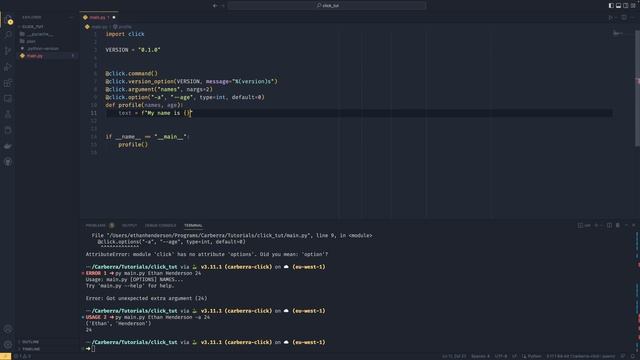Click line 1 'import click' code
The width and height of the screenshot is (640, 360).
pos(125,34)
